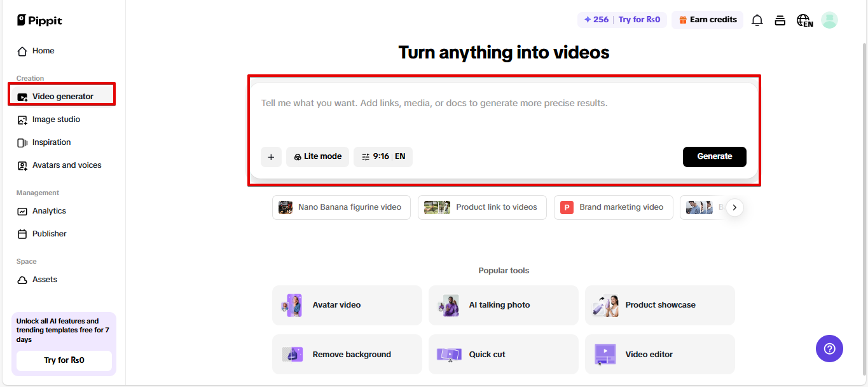Screen dimensions: 868x387
Task: Click the purple help question mark button
Action: click(x=829, y=349)
